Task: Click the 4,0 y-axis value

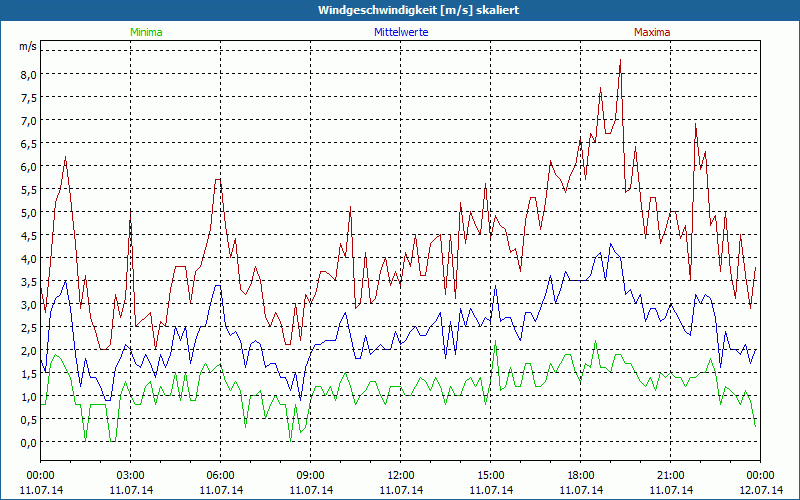Action: pyautogui.click(x=29, y=258)
